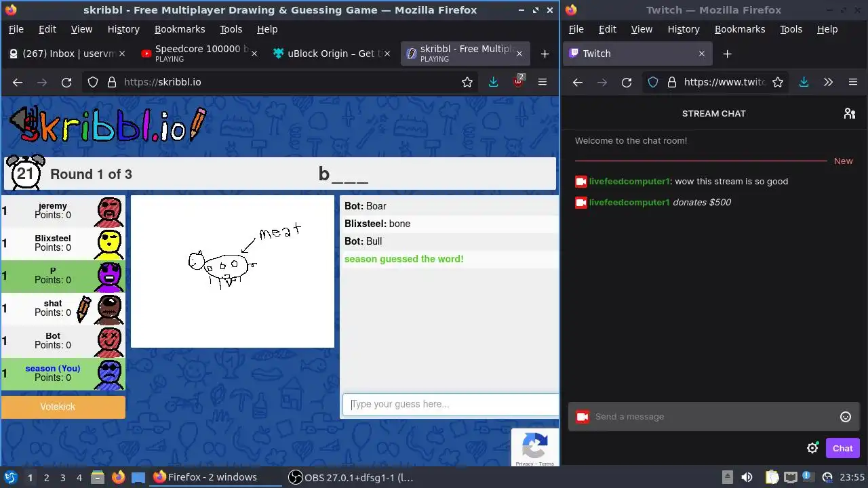Open the Twitch chat community users icon

(850, 113)
